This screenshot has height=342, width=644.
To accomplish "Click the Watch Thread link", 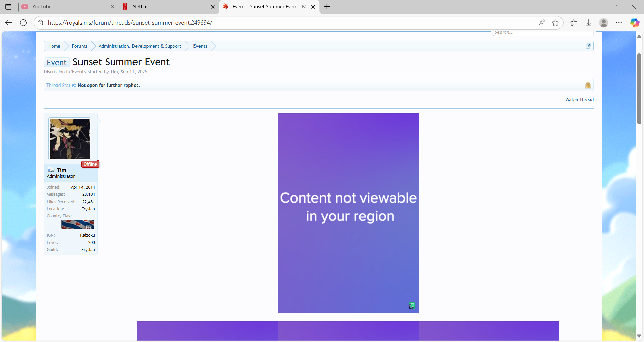I will point(579,100).
